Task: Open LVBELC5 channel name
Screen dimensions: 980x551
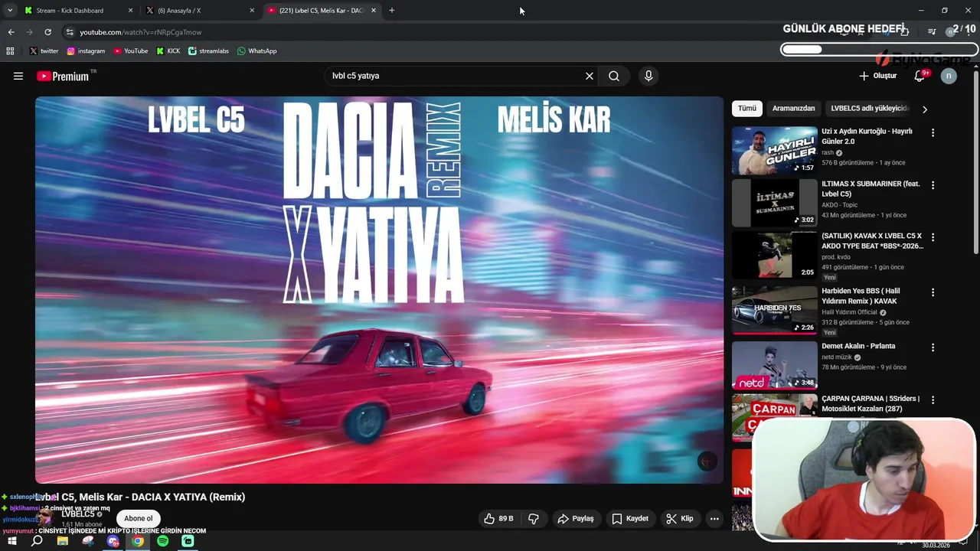Action: (x=78, y=514)
